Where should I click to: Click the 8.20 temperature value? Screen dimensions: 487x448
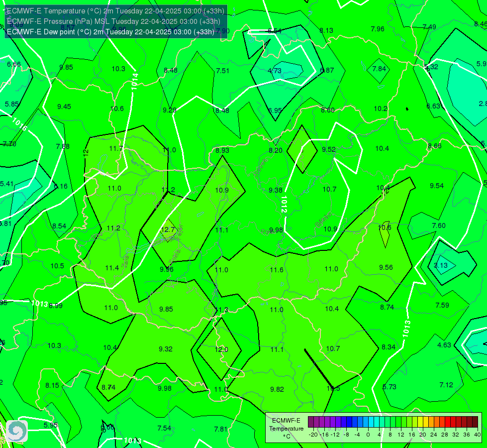click(x=276, y=150)
